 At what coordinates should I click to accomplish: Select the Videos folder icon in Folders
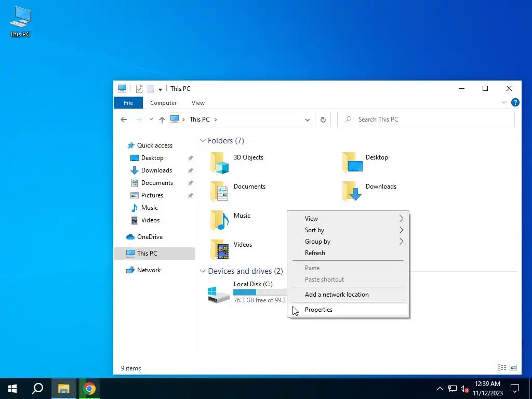(219, 250)
